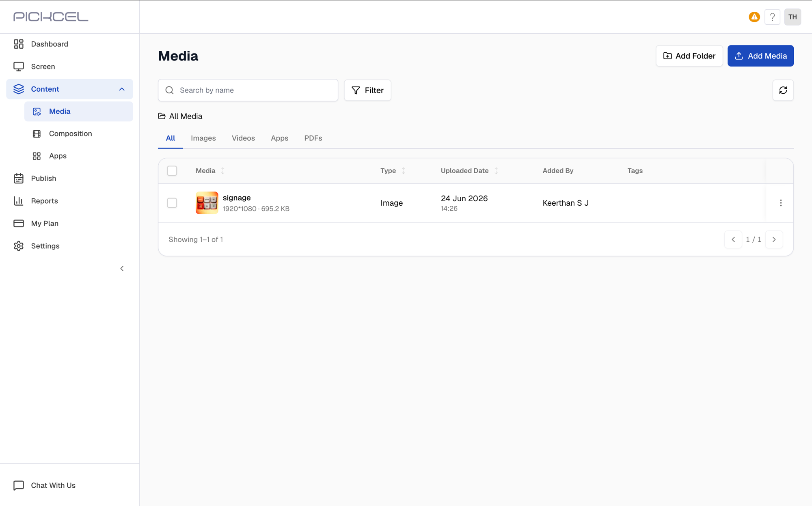
Task: Sort by the Media column arrows
Action: tap(223, 171)
